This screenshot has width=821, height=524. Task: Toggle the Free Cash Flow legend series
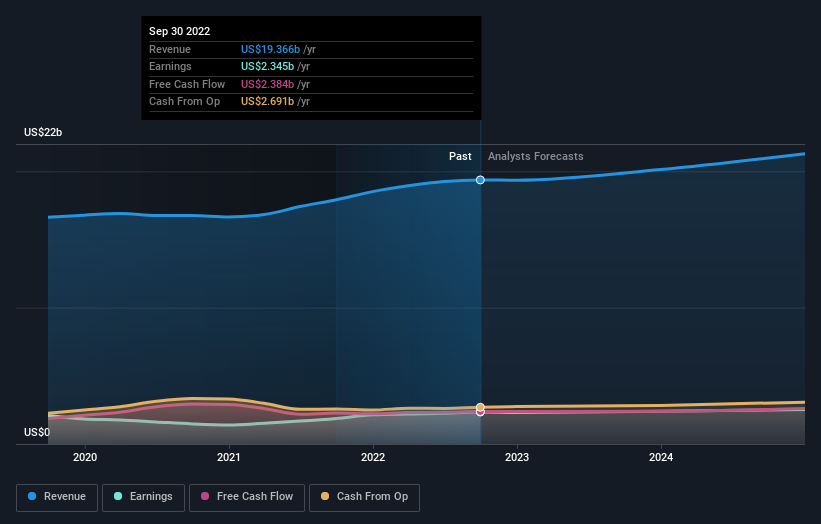click(x=247, y=497)
